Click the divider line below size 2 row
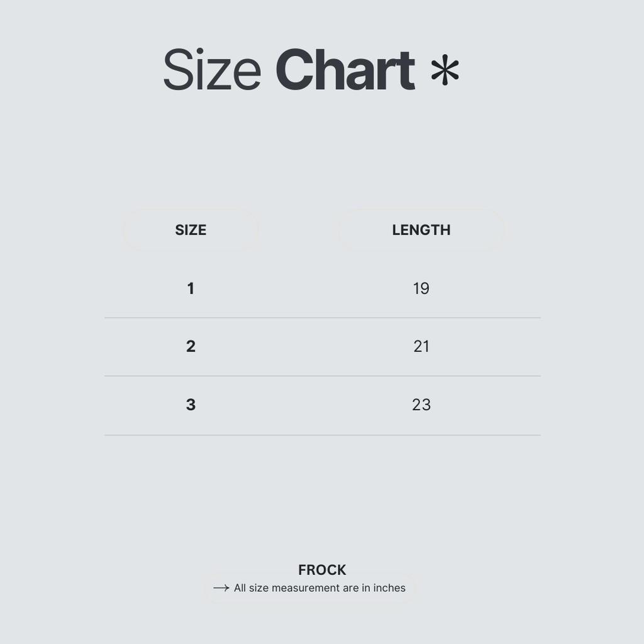The image size is (644, 644). 322,376
